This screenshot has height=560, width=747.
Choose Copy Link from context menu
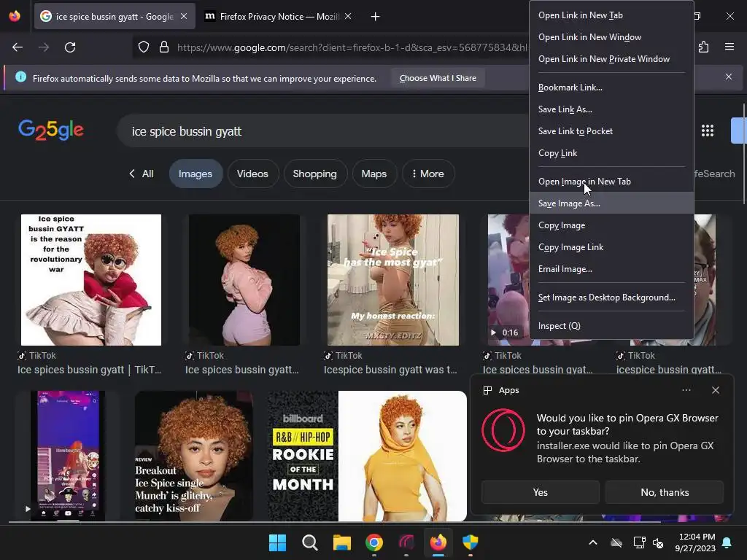(x=611, y=153)
